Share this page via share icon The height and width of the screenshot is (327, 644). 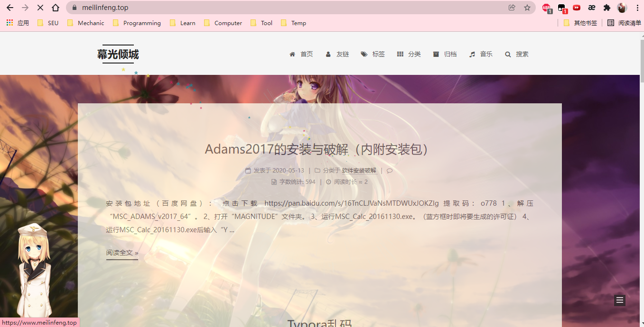[512, 8]
